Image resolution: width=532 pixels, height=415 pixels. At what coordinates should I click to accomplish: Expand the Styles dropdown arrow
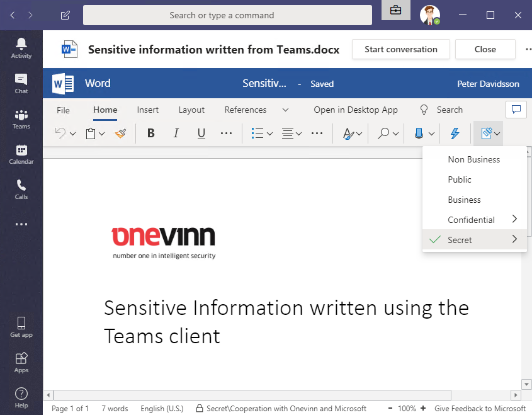[x=359, y=134]
